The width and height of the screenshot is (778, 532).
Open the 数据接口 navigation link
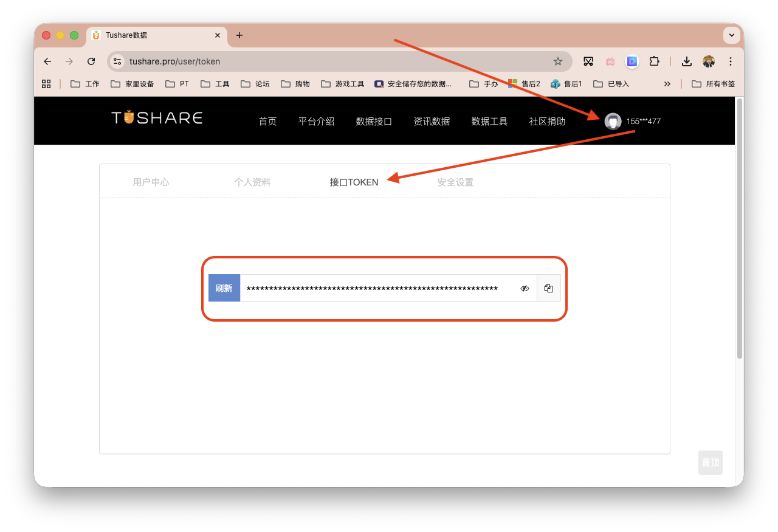[374, 121]
